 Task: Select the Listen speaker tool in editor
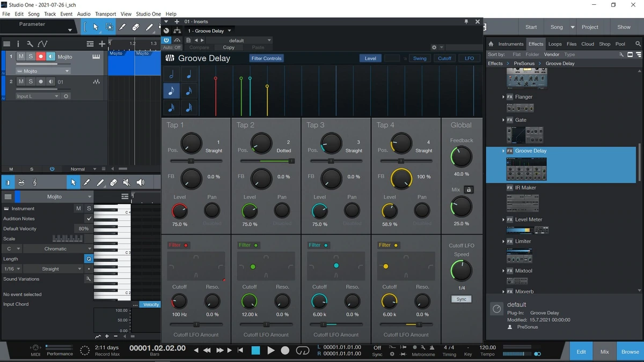click(x=140, y=182)
